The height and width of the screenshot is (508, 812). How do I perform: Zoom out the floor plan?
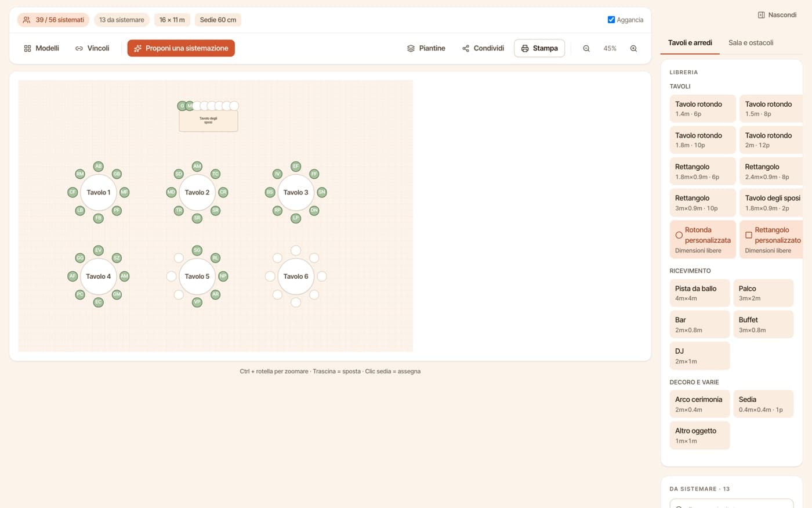tap(586, 48)
